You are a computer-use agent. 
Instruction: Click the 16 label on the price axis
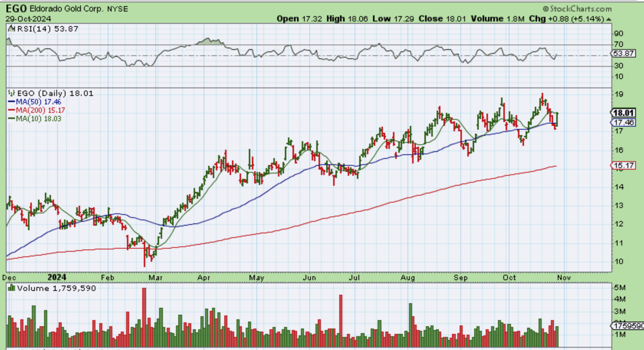coord(619,150)
